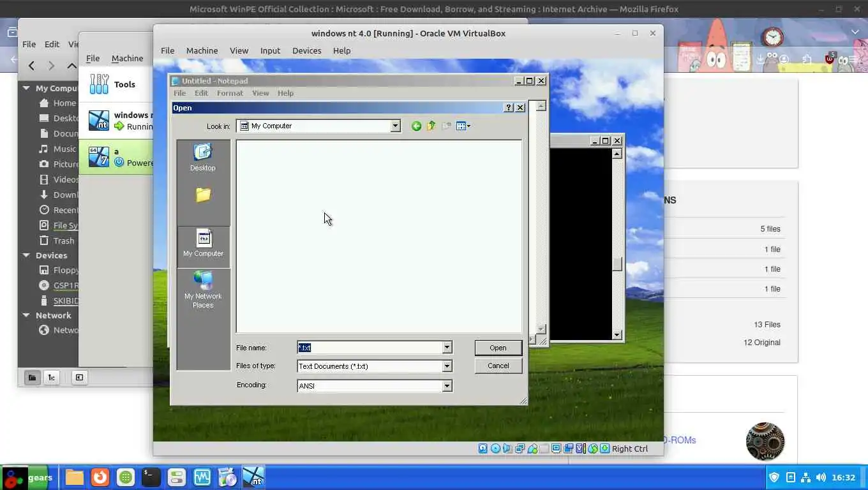Viewport: 868px width, 490px height.
Task: Open Firefox downloads arrow in toolbar
Action: [x=760, y=59]
